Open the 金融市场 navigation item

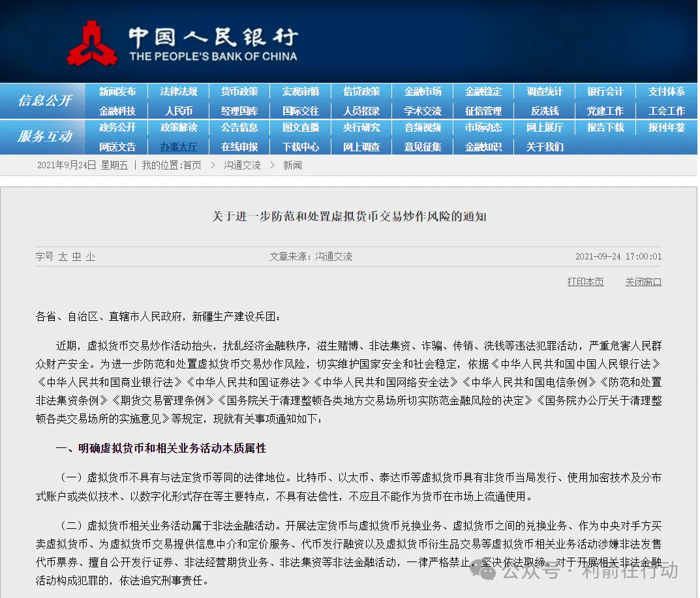(423, 92)
